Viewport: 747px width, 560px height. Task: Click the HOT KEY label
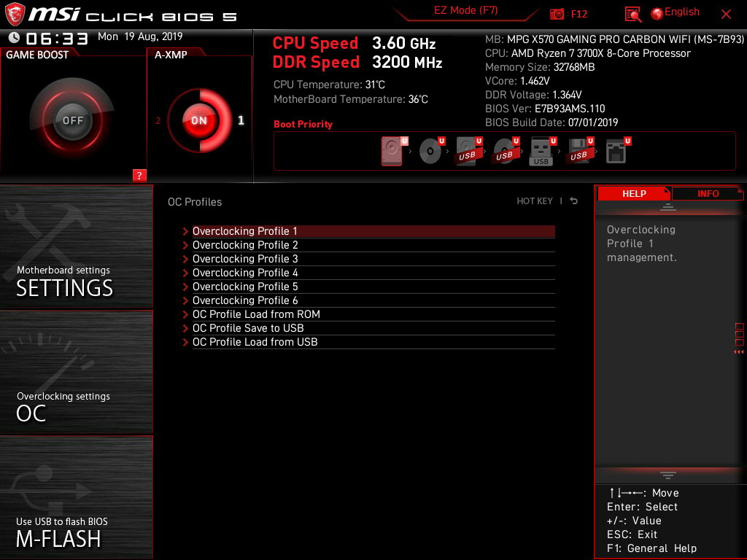pos(535,201)
